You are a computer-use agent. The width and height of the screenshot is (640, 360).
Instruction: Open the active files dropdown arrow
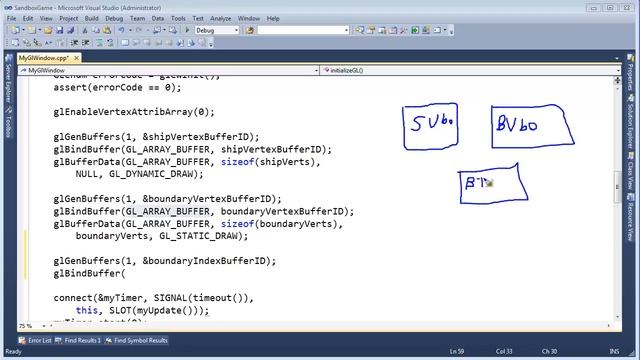coord(617,58)
